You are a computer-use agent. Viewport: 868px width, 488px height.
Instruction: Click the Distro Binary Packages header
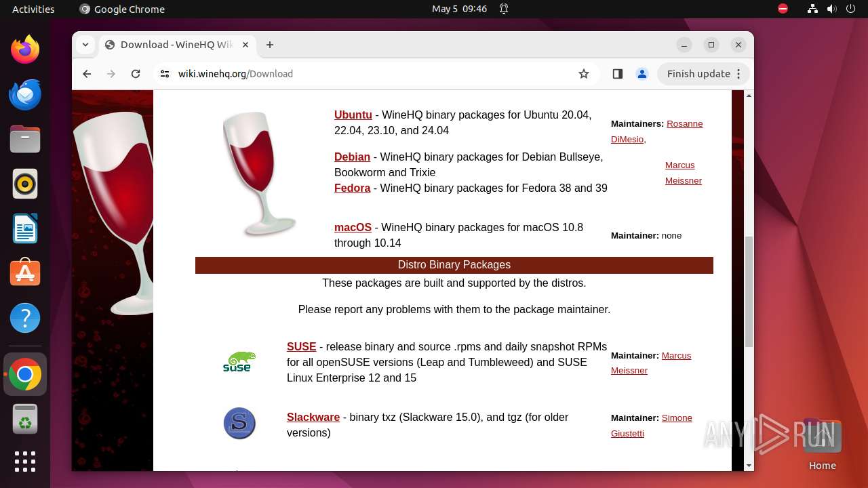pos(454,265)
